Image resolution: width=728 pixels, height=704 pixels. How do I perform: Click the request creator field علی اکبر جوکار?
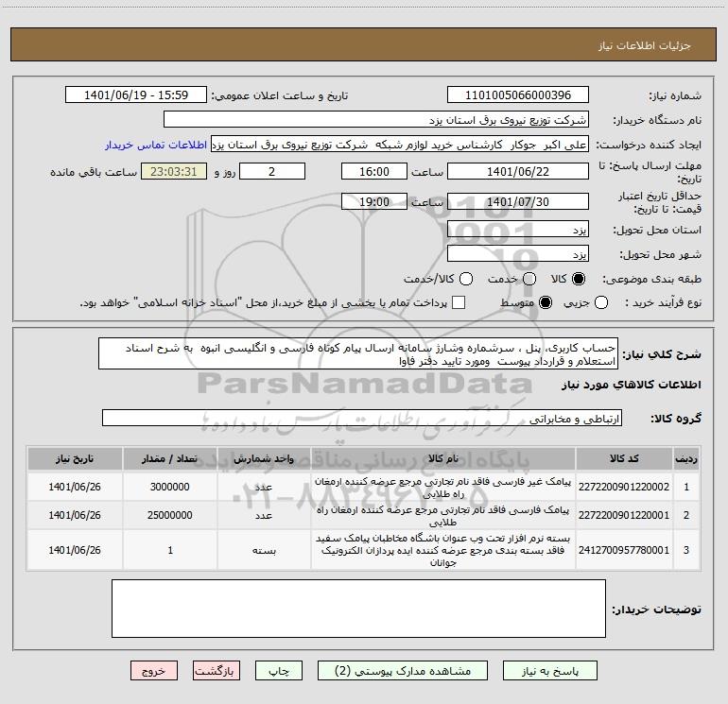click(400, 145)
